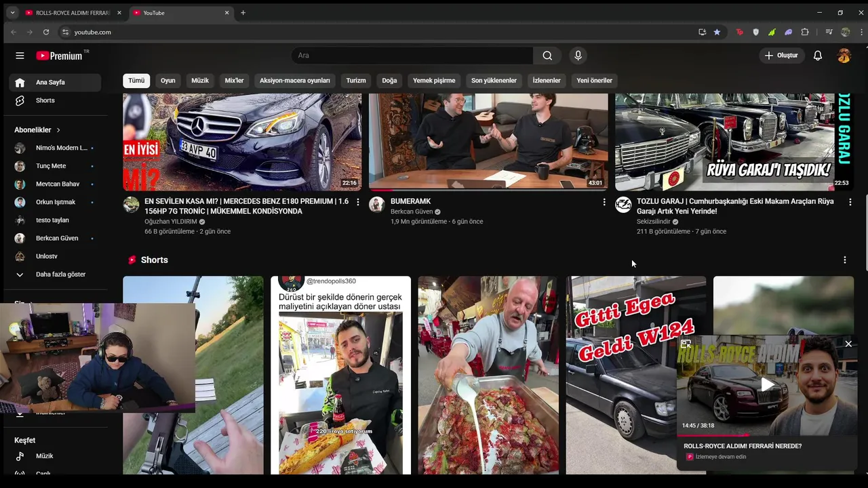Open the media controls icon in Chrome

tap(829, 32)
